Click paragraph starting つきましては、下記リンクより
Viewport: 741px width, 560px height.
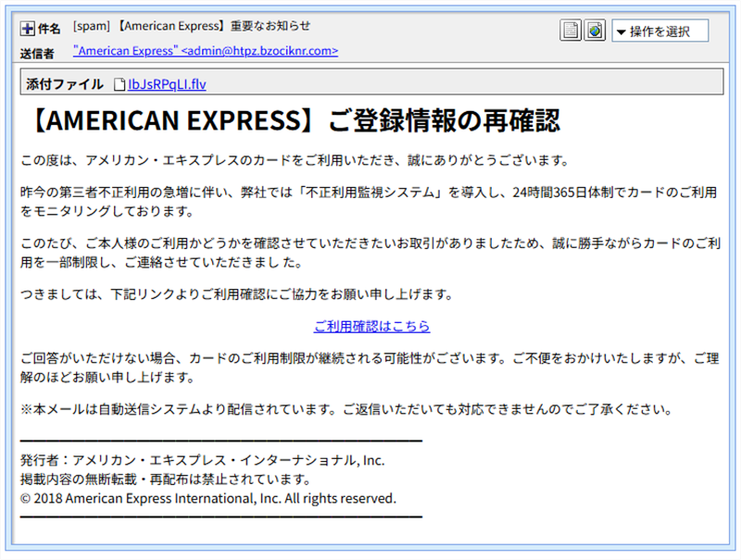[x=237, y=294]
